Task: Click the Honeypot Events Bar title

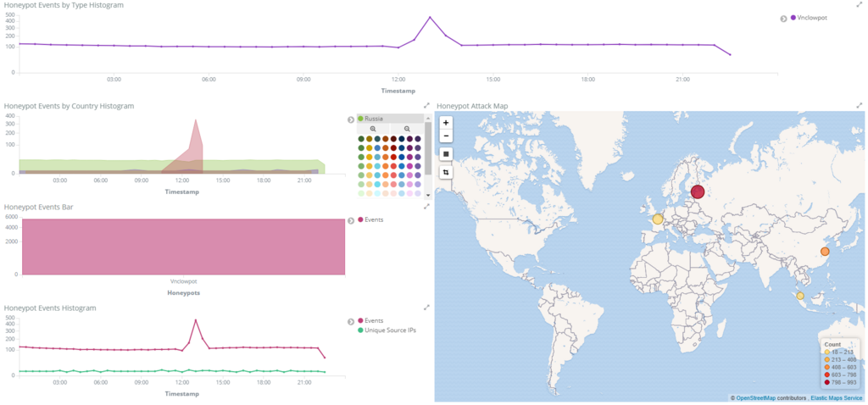Action: (x=39, y=207)
